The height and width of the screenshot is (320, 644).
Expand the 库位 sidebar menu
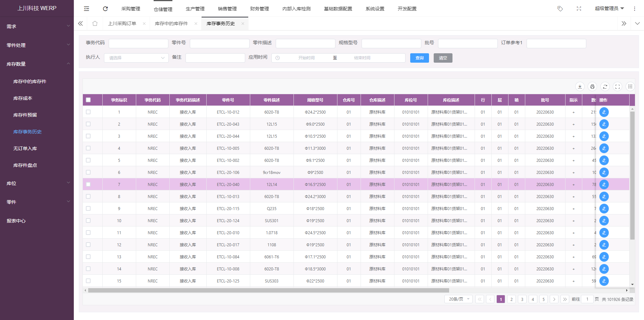pyautogui.click(x=37, y=183)
